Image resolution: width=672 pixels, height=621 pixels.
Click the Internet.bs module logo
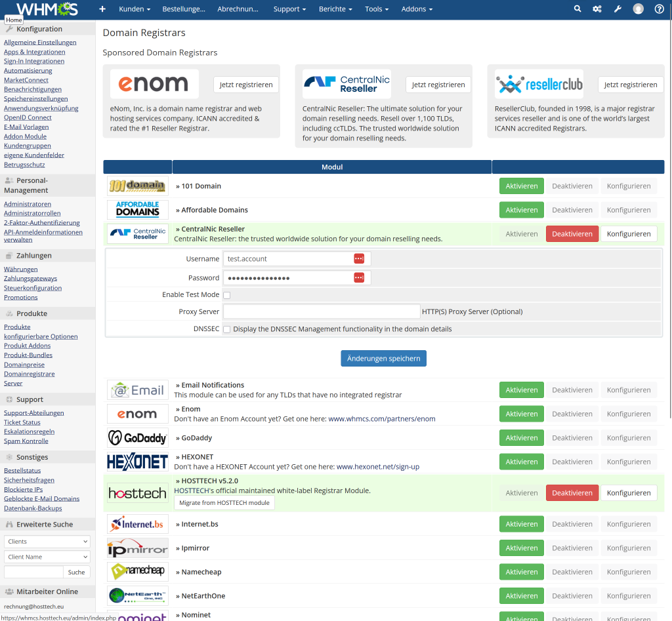138,524
